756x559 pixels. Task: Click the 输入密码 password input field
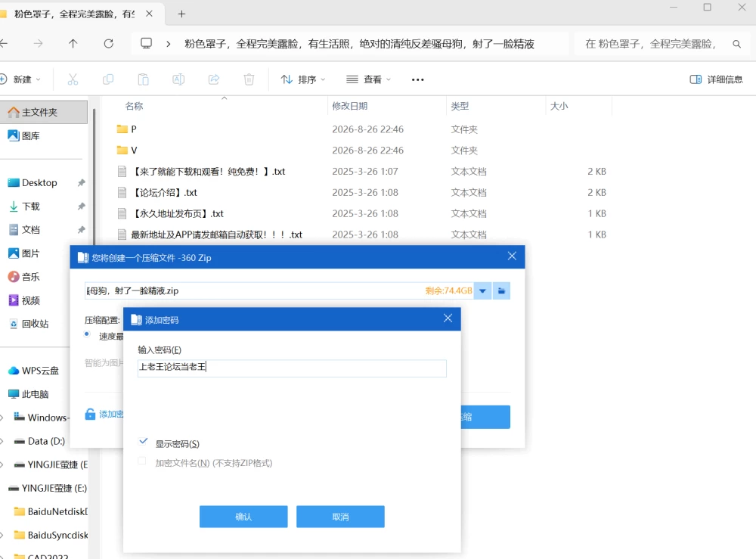click(292, 368)
